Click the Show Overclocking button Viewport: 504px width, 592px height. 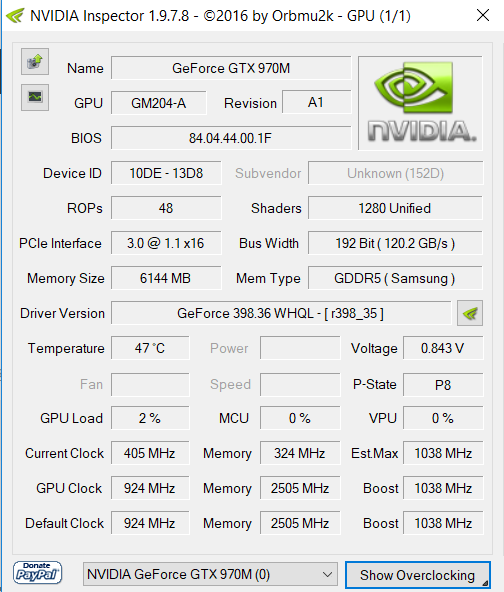click(418, 575)
